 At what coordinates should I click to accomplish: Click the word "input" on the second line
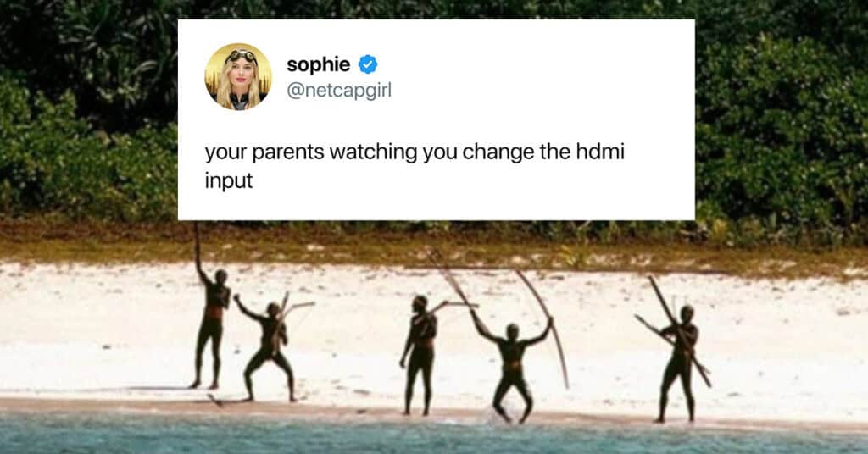229,180
